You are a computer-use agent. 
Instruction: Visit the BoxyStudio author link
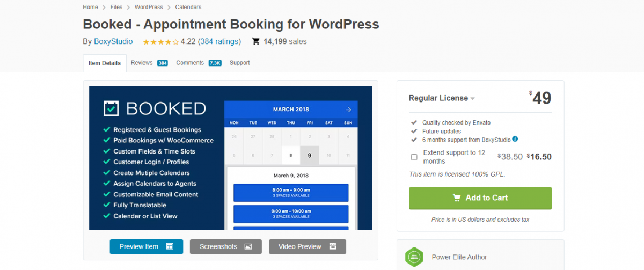[x=113, y=41]
